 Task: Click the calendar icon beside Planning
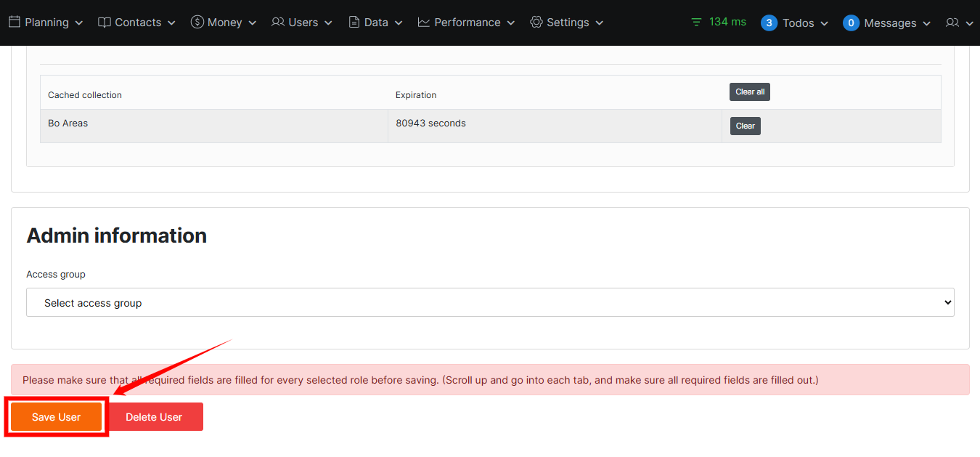[x=15, y=23]
